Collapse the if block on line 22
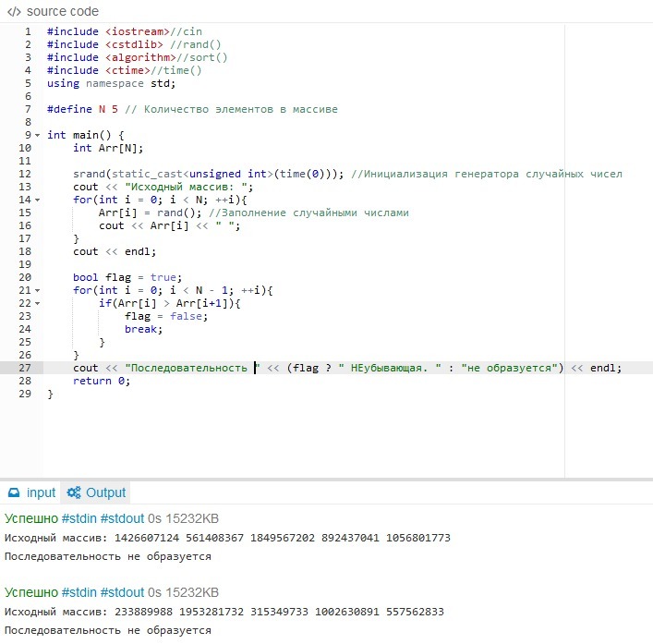 38,303
